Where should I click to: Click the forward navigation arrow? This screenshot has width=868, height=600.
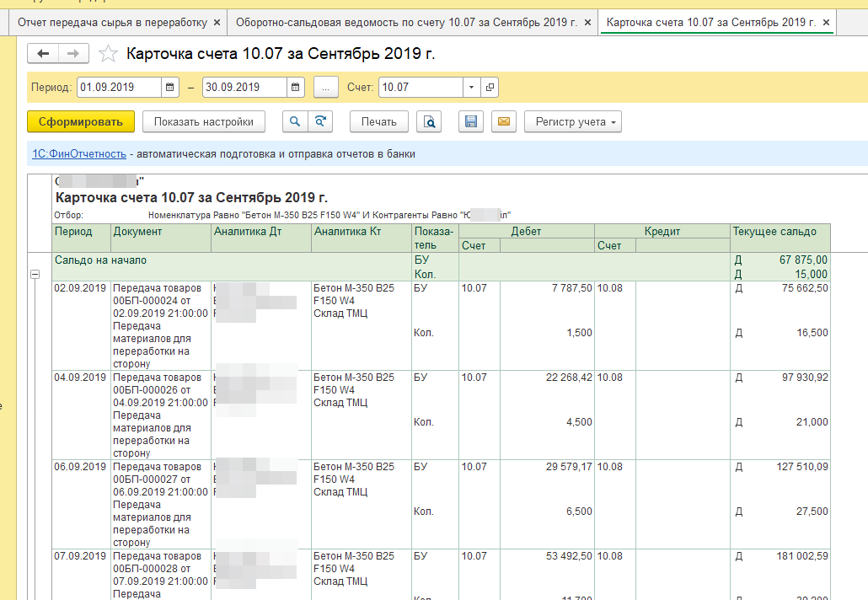(73, 54)
